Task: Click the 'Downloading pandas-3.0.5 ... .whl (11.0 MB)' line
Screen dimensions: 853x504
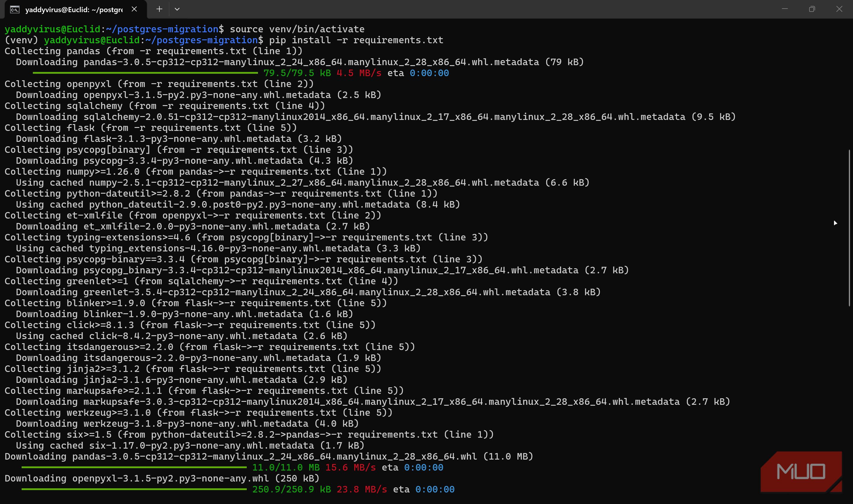Action: click(269, 456)
